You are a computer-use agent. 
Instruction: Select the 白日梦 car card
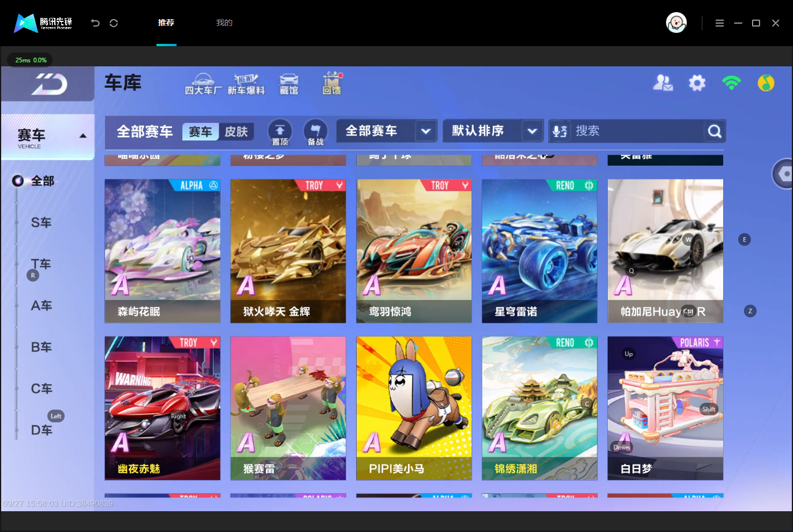[x=665, y=409]
